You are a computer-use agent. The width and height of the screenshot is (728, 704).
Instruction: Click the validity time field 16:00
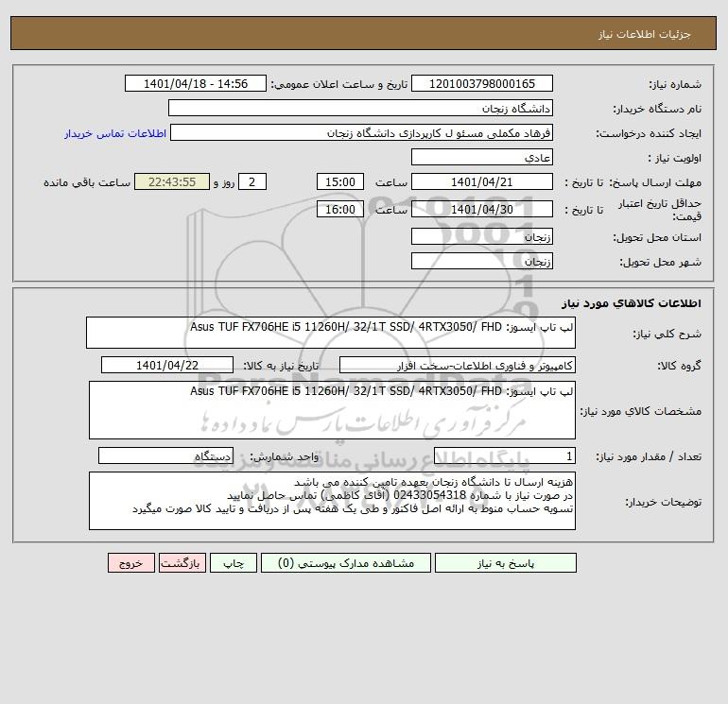pyautogui.click(x=339, y=209)
